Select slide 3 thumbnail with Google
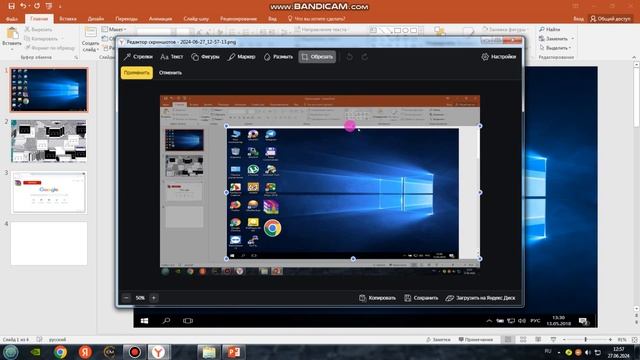640x360 pixels. [x=49, y=192]
